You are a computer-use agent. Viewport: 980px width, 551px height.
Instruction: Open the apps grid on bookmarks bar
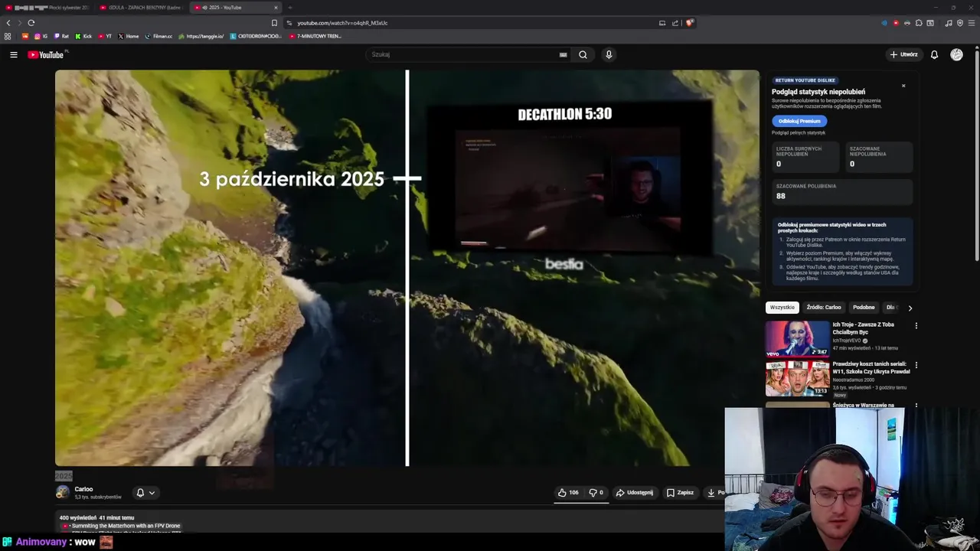(x=8, y=36)
